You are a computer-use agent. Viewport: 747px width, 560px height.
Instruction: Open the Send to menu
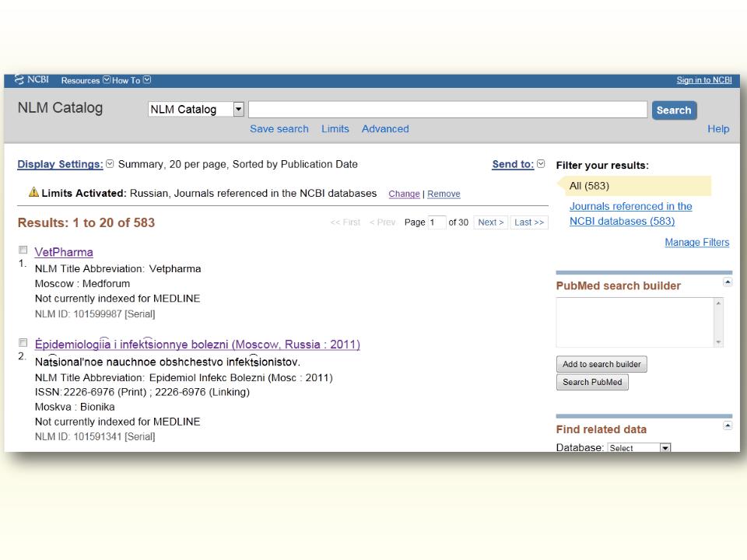coord(513,164)
